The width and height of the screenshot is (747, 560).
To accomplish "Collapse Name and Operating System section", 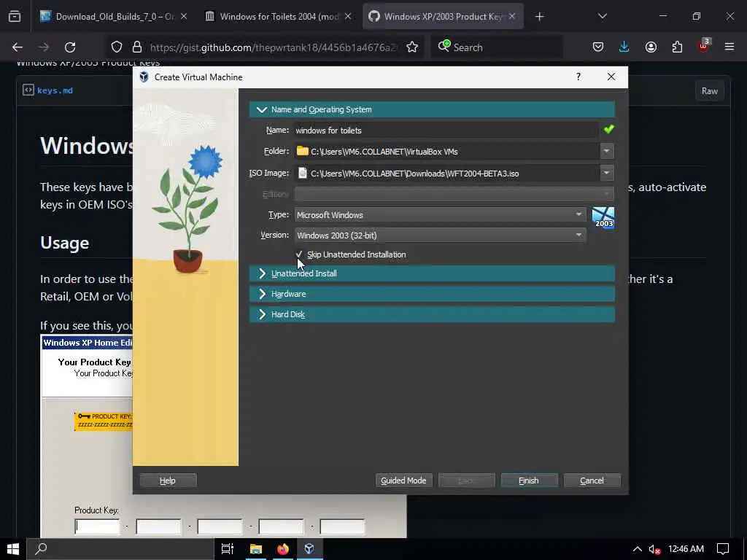I will [432, 109].
